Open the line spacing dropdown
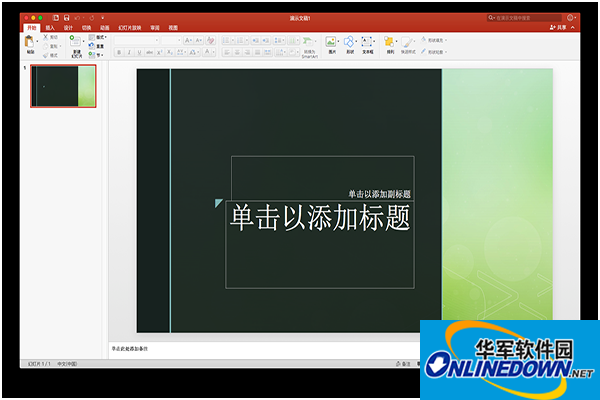 279,40
